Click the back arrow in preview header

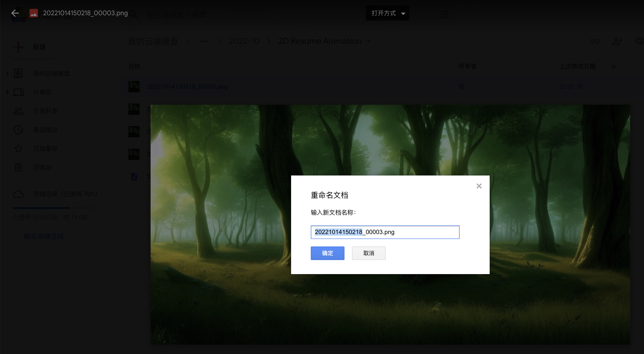[x=15, y=13]
